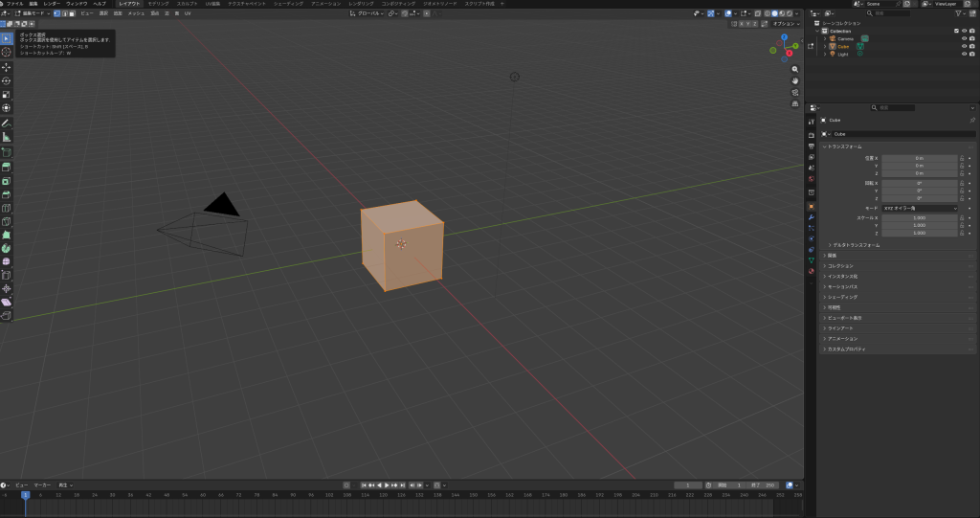Hide the Camera object using its eye icon
The width and height of the screenshot is (980, 518).
click(x=964, y=38)
